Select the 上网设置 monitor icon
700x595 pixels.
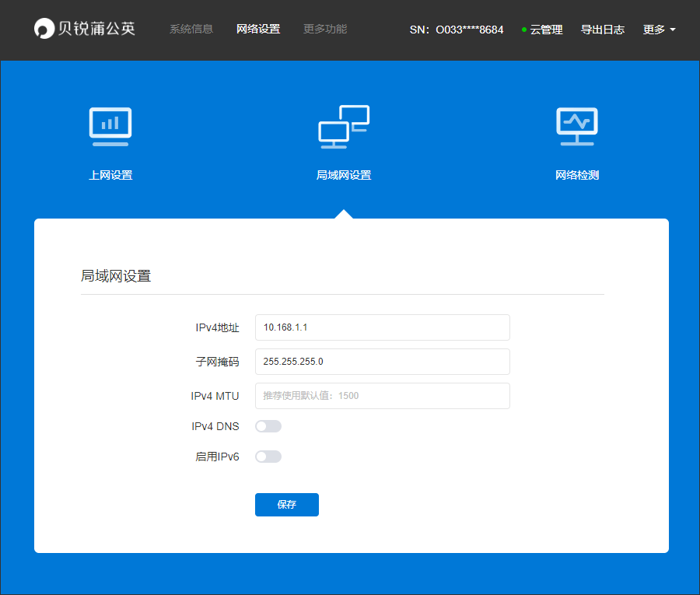click(x=110, y=126)
